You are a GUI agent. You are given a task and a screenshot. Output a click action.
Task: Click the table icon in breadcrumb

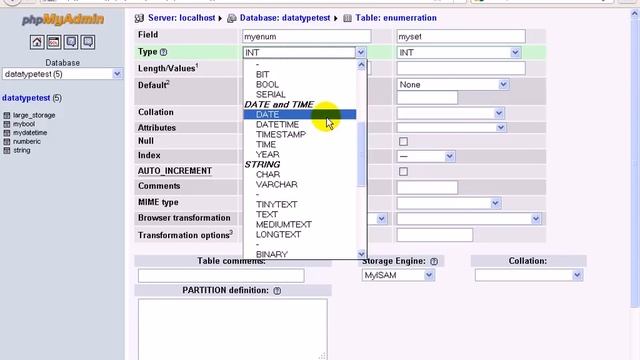[x=347, y=18]
